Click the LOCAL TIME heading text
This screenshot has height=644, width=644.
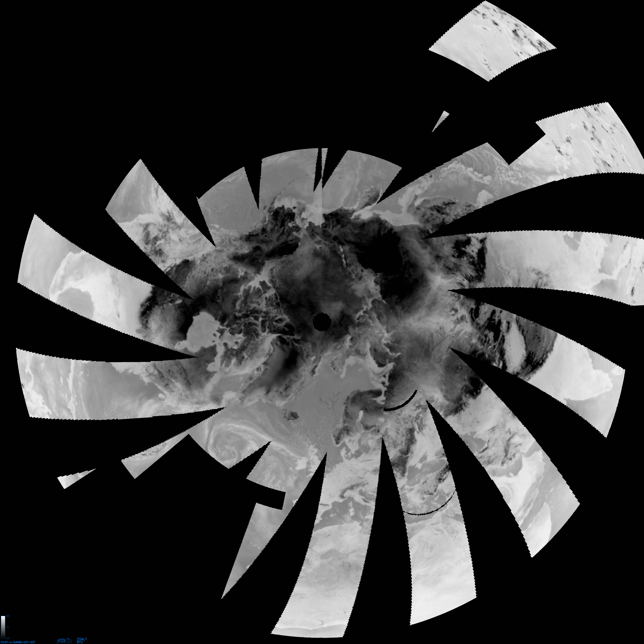[65, 639]
